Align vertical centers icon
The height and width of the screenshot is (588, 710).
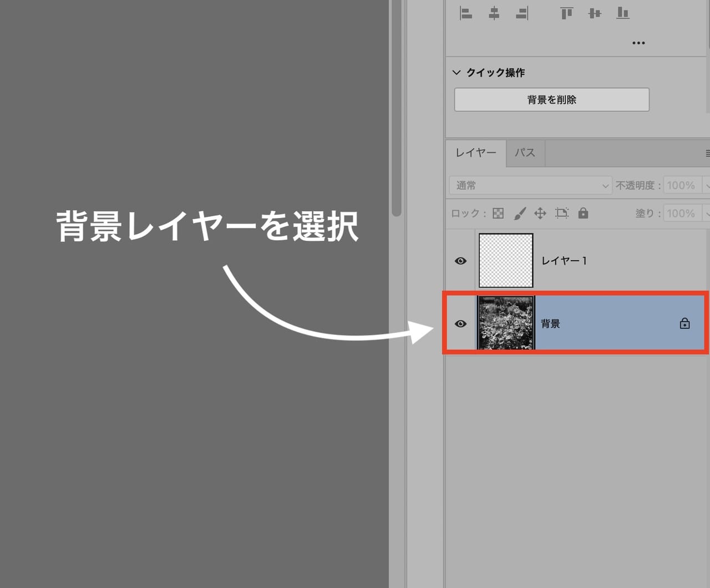(595, 13)
